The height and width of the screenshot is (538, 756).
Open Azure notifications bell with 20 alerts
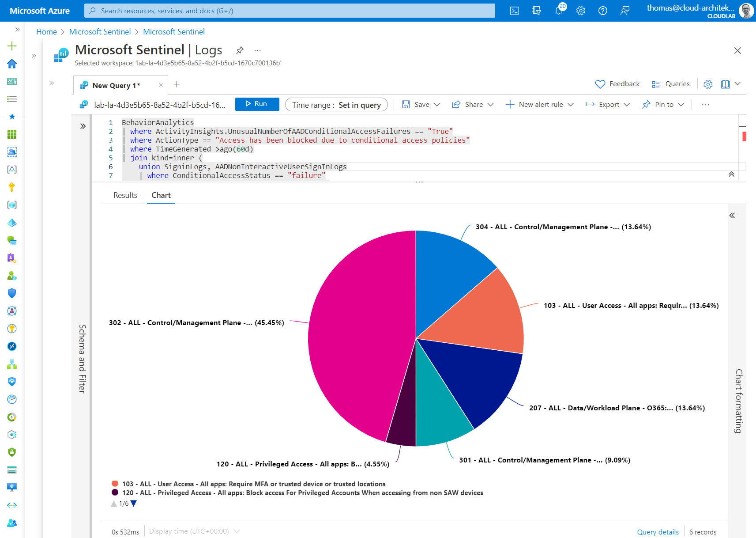coord(558,10)
